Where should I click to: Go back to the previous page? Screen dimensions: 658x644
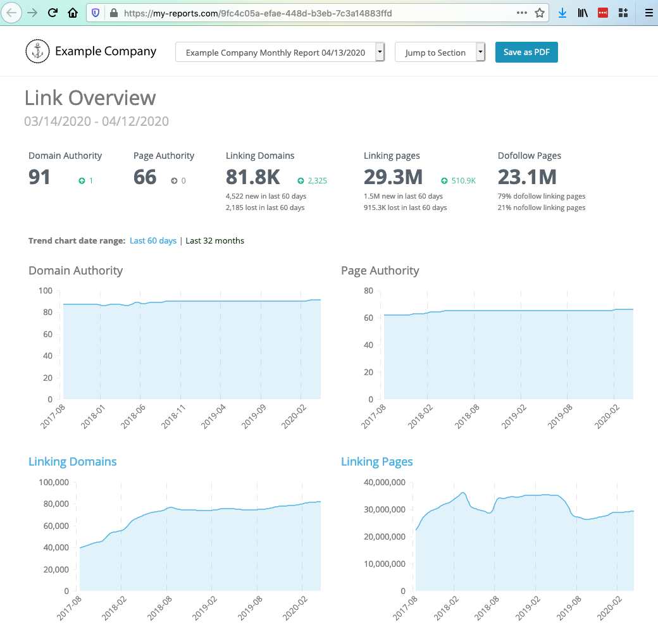[x=11, y=12]
